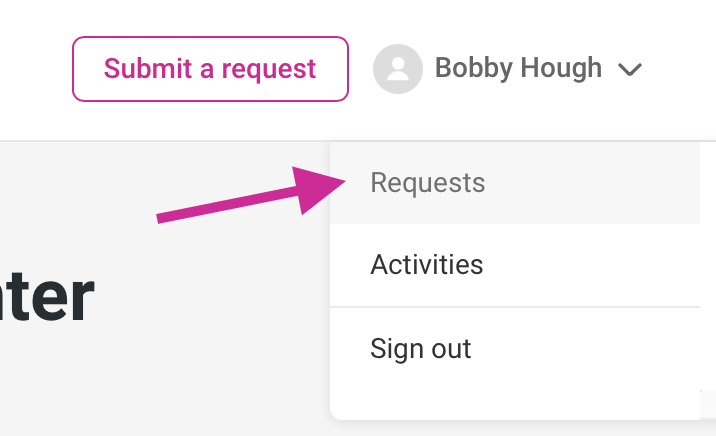Click the tail end of the pink arrow
The image size is (716, 436).
click(162, 218)
